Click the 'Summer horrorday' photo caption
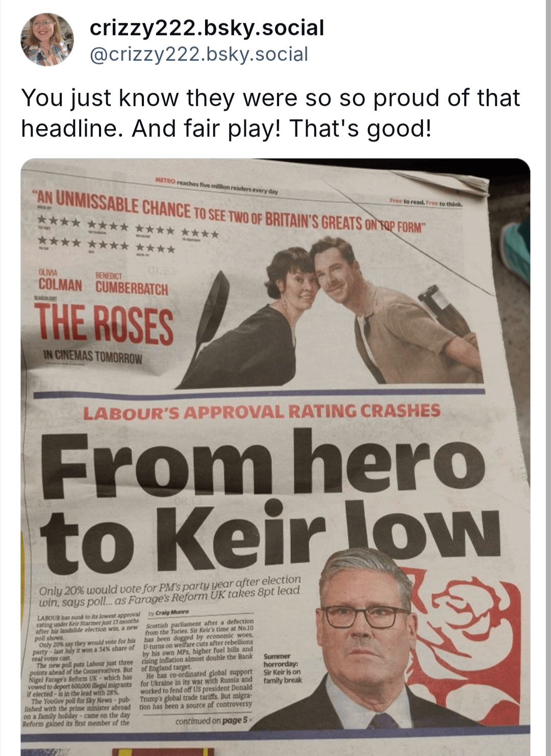The height and width of the screenshot is (756, 551). [x=283, y=668]
